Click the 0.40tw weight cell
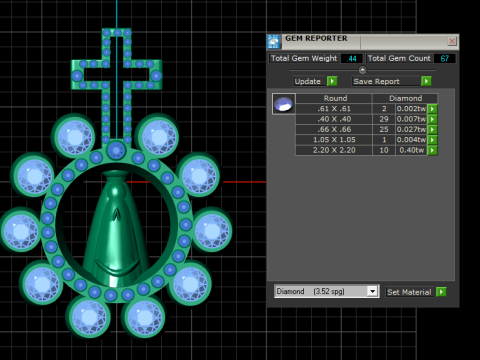Viewport: 480px width, 360px height. [411, 150]
